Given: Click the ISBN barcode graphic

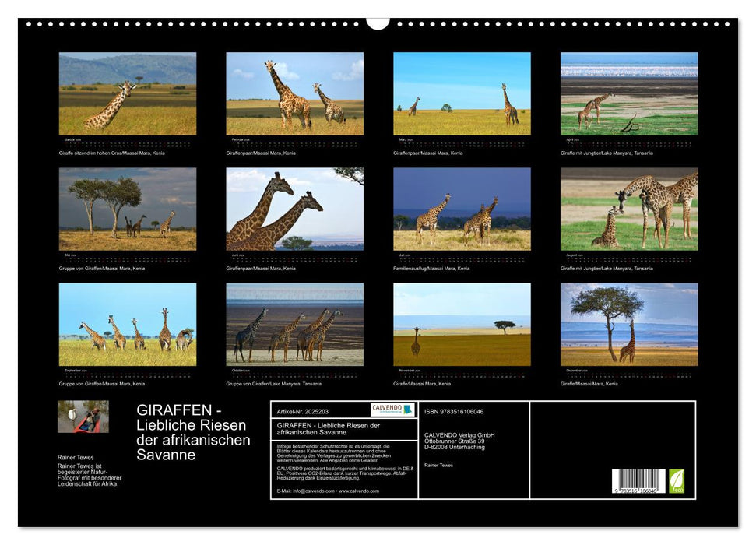Looking at the screenshot, I should [x=638, y=480].
